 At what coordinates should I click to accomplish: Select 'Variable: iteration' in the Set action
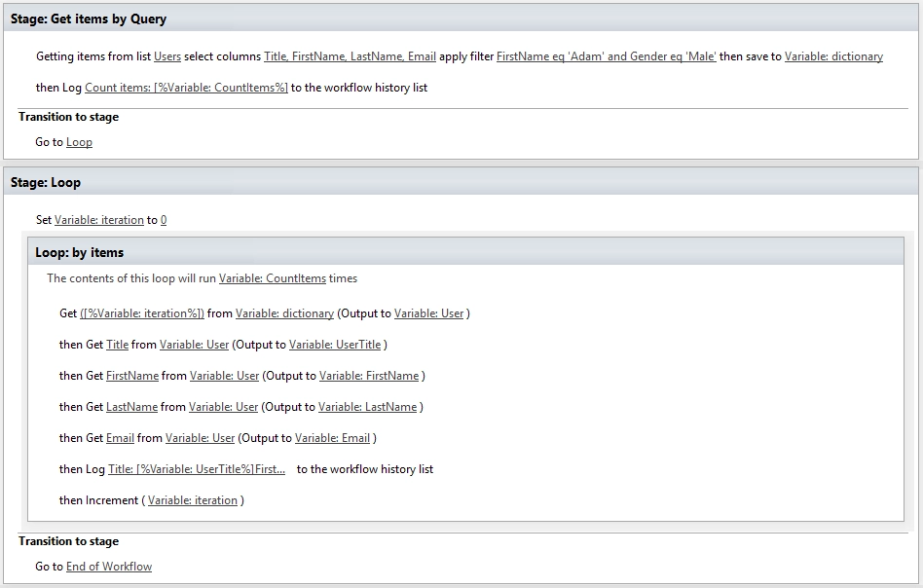pyautogui.click(x=99, y=220)
